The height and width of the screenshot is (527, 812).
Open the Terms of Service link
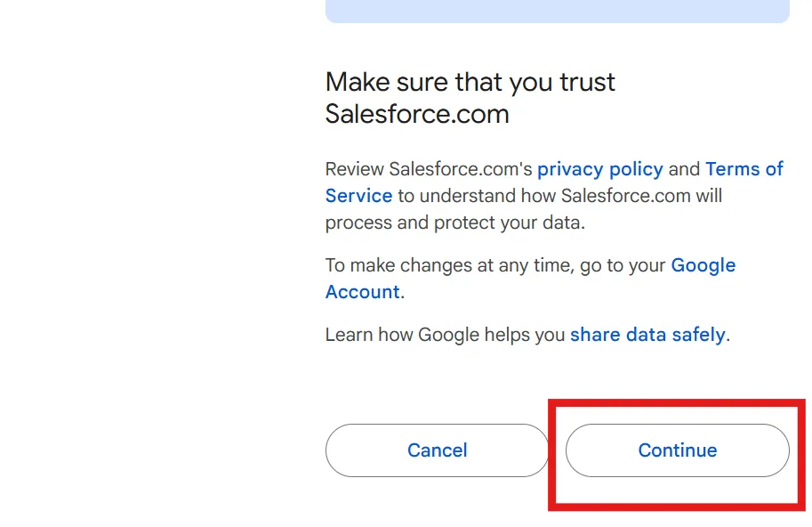(x=744, y=169)
